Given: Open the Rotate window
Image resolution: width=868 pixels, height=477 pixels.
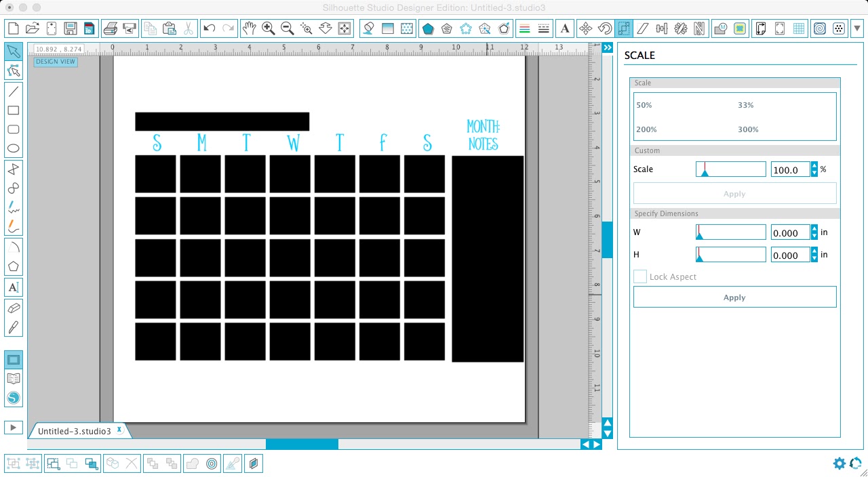Looking at the screenshot, I should pos(605,28).
